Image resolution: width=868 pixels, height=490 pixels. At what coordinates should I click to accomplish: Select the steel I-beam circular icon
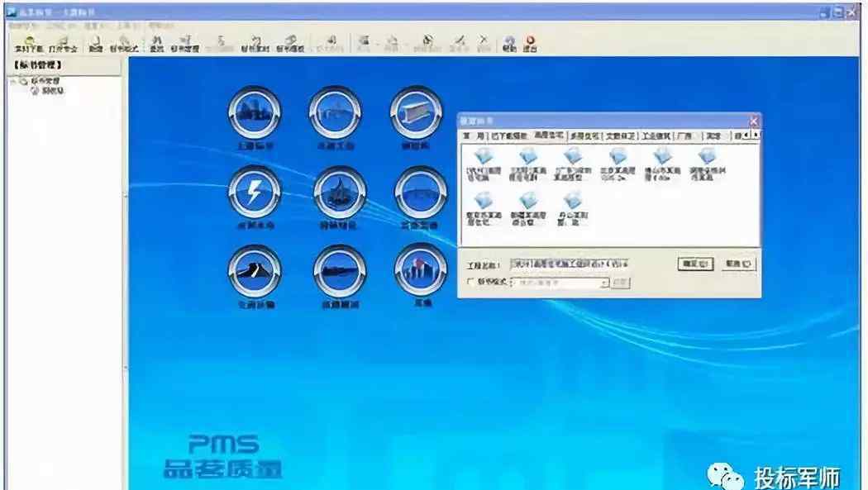pyautogui.click(x=417, y=113)
